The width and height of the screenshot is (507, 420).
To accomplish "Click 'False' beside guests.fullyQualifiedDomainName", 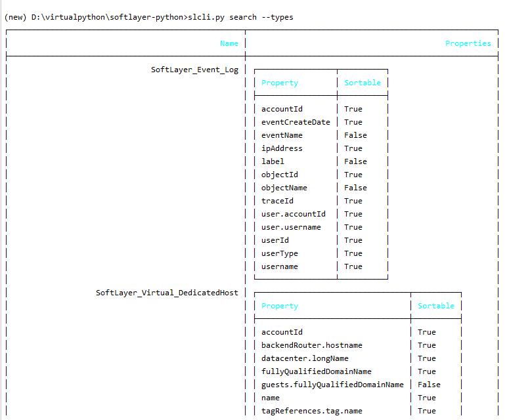I will (x=429, y=385).
